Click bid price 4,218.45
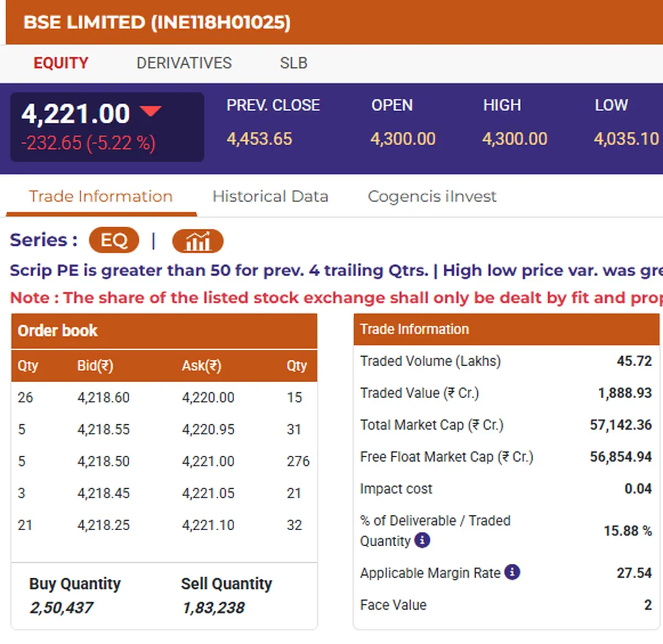663x644 pixels. coord(103,493)
